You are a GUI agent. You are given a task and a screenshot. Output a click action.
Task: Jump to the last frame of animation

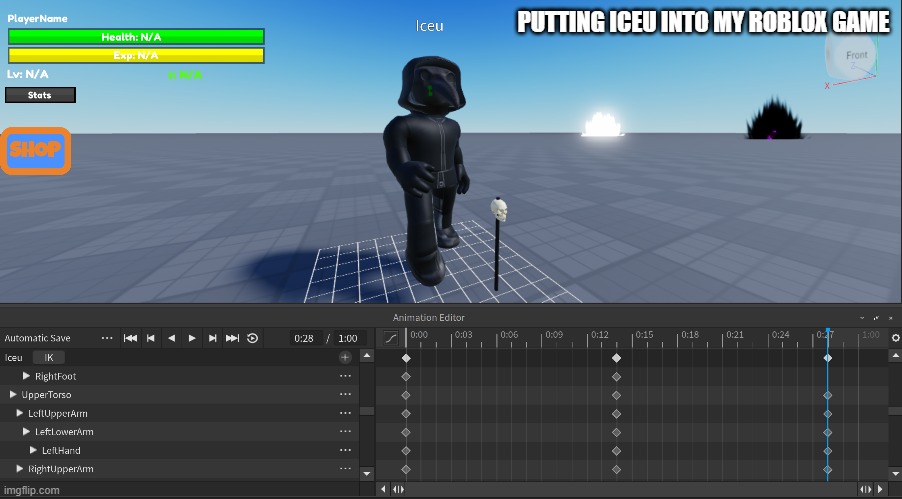(x=232, y=338)
